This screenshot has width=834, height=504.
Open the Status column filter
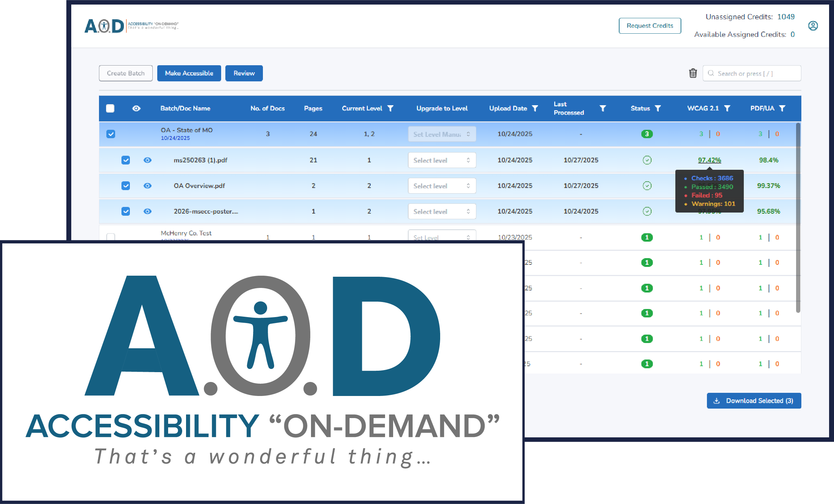(x=658, y=108)
